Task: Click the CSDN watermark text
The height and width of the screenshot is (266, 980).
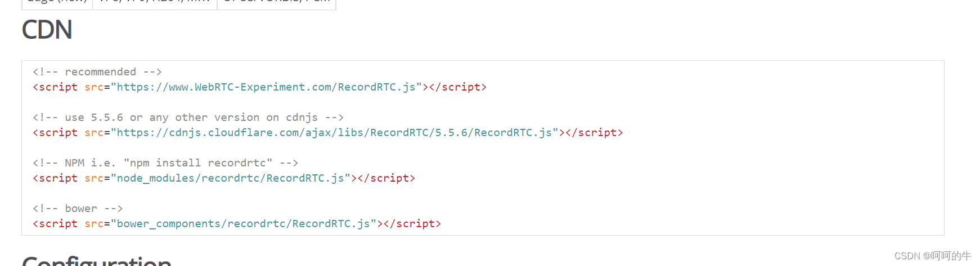Action: point(933,256)
